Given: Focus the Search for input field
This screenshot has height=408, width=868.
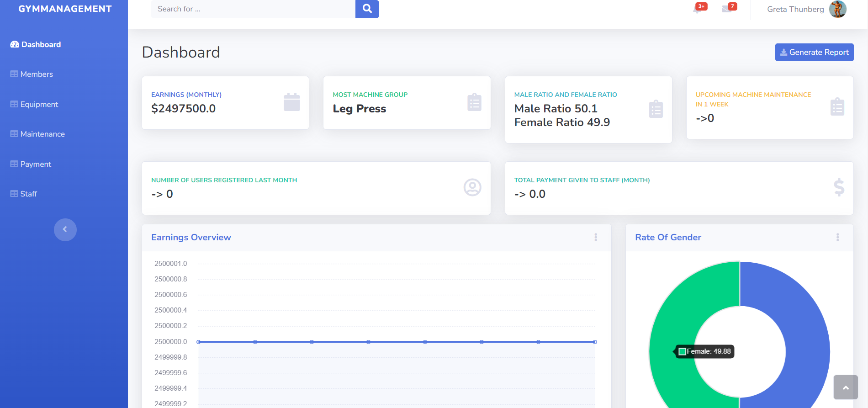Looking at the screenshot, I should coord(253,9).
